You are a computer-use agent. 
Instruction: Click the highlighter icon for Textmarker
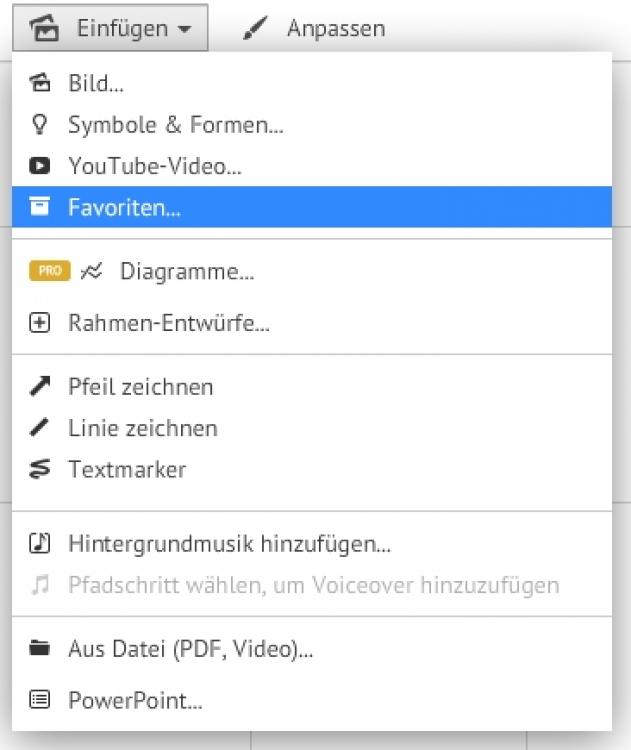pos(40,470)
